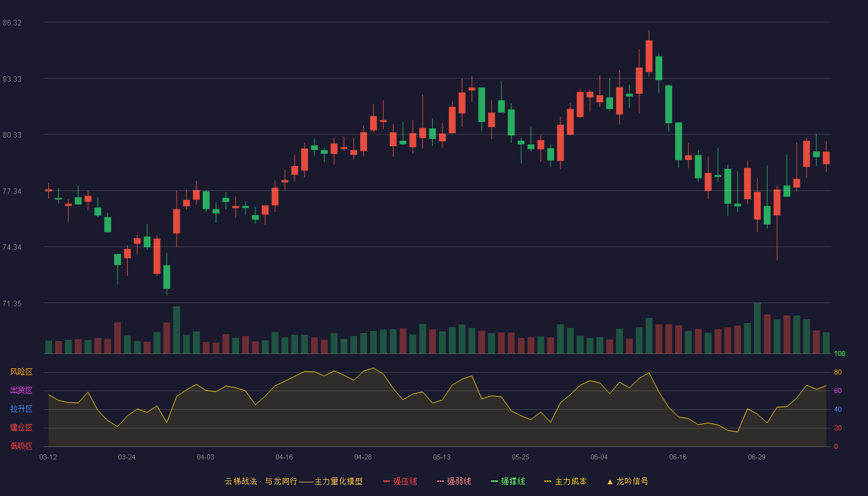Viewport: 868px width, 496px height.
Task: Click the indicator scale value 80
Action: 838,372
